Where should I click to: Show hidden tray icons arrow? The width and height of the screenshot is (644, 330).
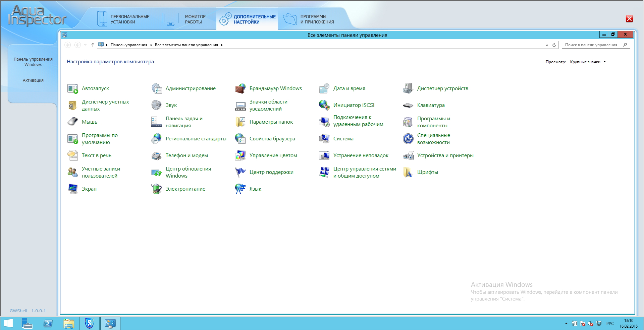click(x=566, y=323)
